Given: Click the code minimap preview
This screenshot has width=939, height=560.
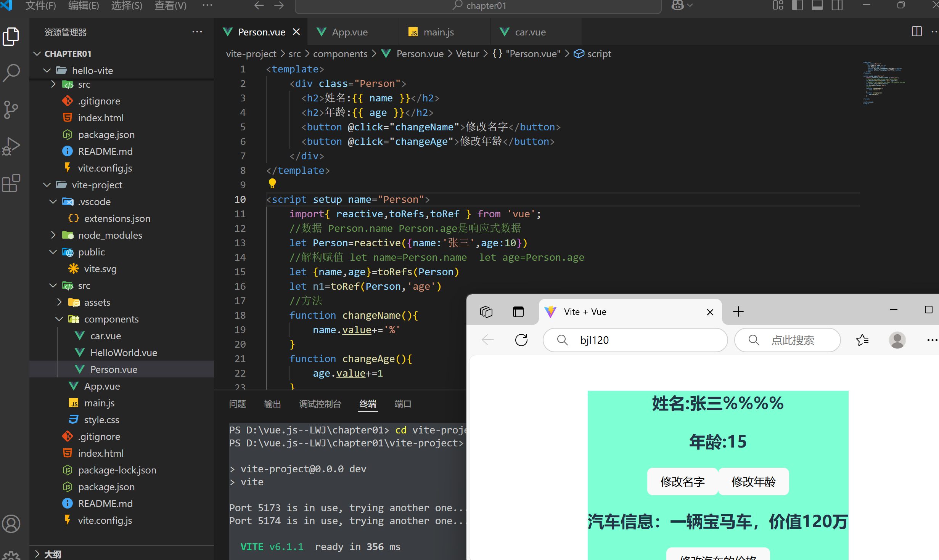Looking at the screenshot, I should [883, 83].
